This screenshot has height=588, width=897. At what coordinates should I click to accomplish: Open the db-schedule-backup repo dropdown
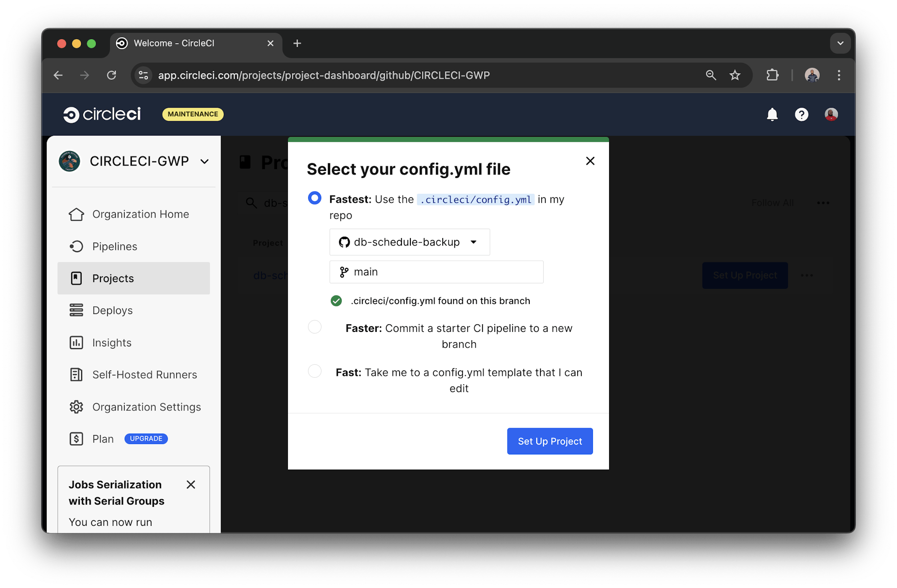point(409,242)
